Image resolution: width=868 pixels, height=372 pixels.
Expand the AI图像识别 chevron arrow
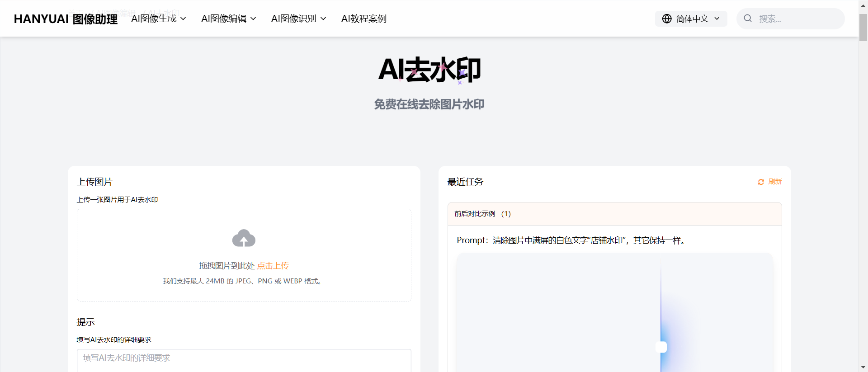(323, 19)
